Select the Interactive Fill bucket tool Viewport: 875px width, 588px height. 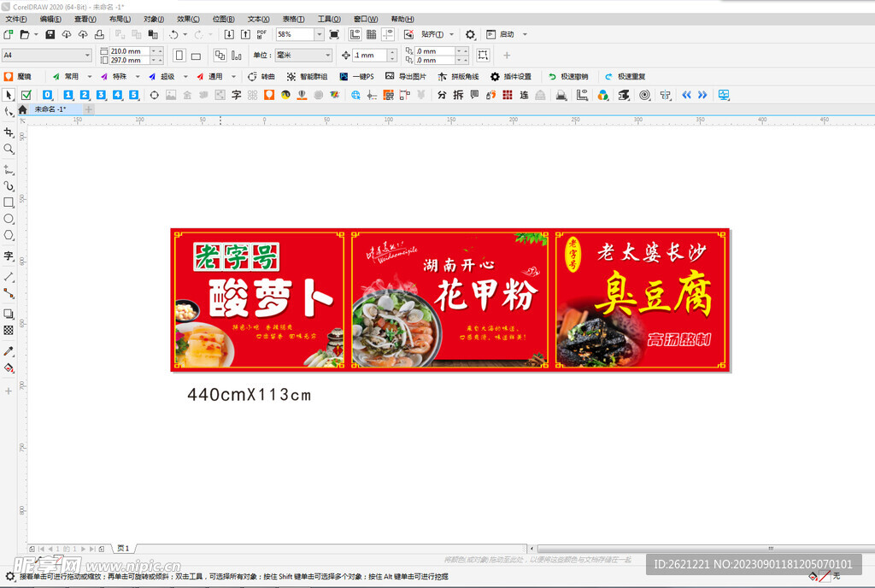tap(9, 367)
